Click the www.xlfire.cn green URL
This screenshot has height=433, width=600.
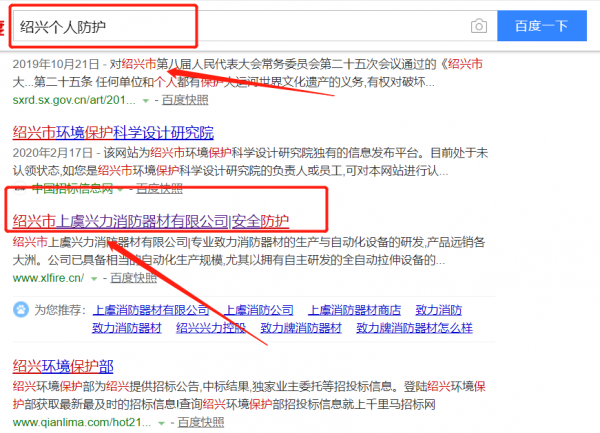[51, 279]
